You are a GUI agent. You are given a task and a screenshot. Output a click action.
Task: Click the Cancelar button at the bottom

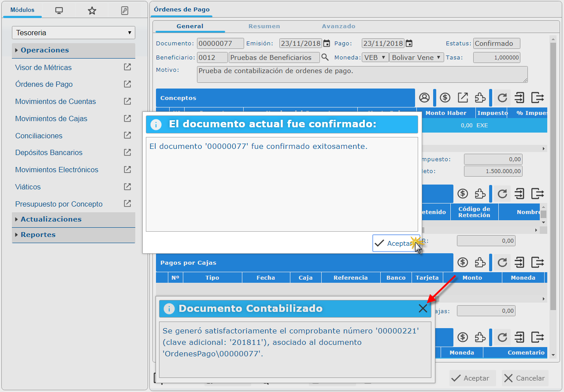[525, 378]
